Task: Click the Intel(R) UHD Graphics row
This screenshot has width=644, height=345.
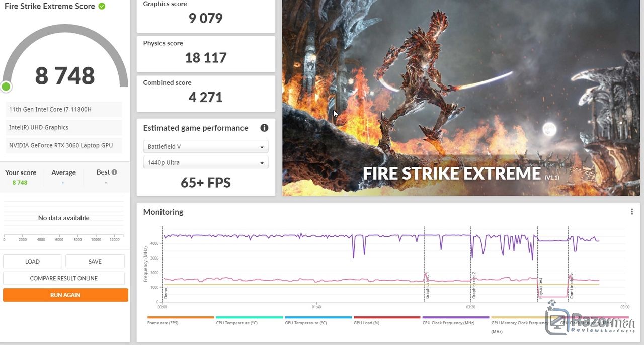Action: tap(64, 127)
